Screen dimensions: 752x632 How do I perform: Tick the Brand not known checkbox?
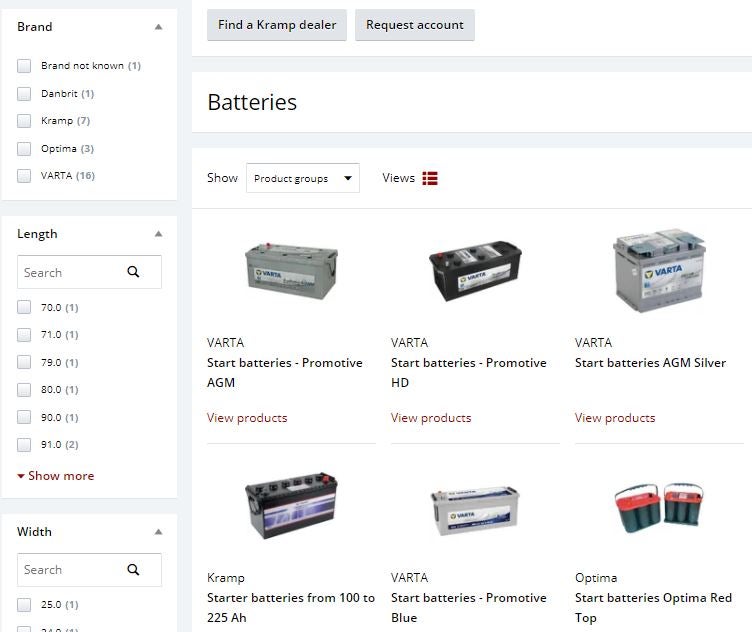(x=24, y=66)
